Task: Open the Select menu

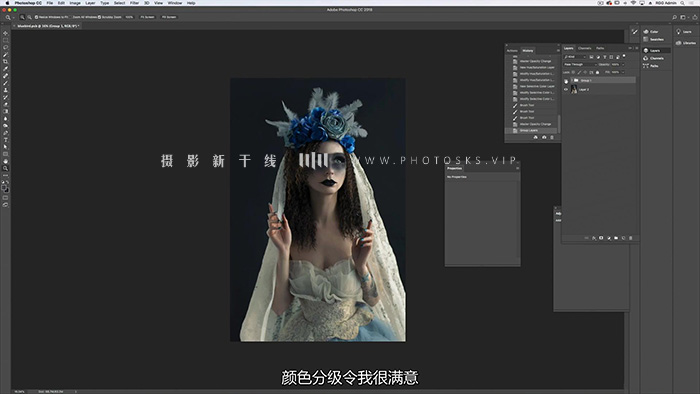Action: coord(119,3)
